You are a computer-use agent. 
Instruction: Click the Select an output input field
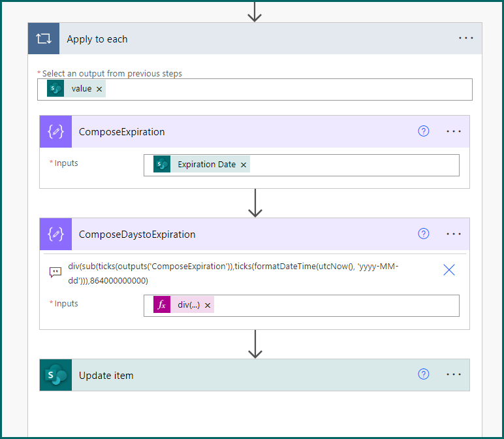pos(255,89)
